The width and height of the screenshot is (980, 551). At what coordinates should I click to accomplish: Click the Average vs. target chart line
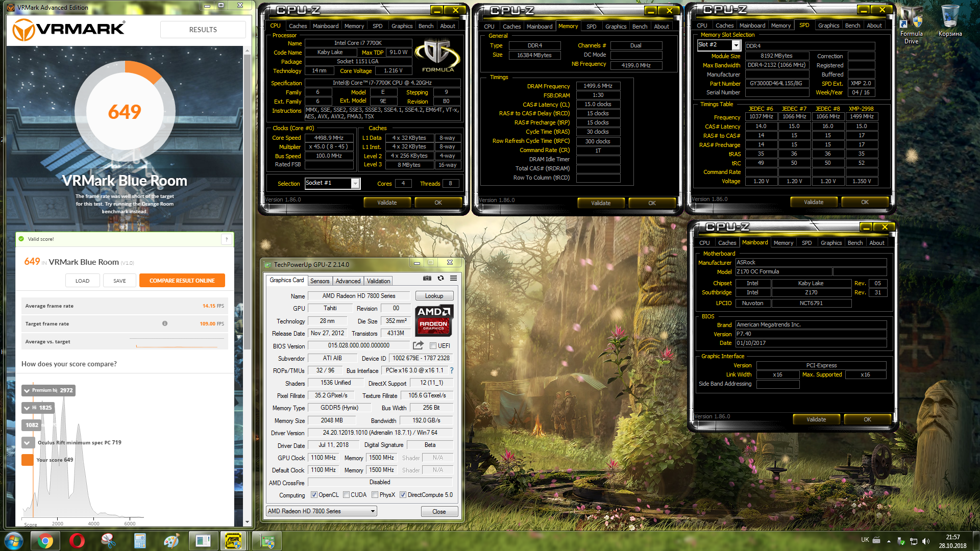click(x=178, y=342)
